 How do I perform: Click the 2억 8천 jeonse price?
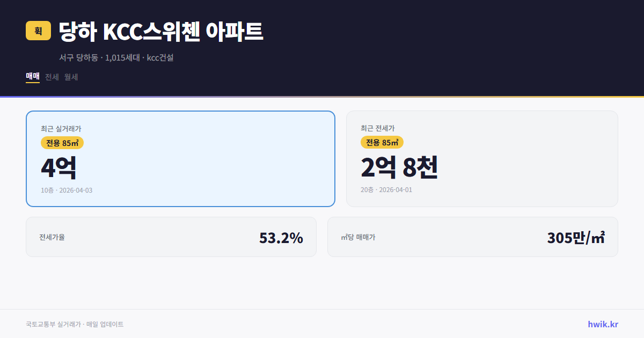tap(400, 167)
